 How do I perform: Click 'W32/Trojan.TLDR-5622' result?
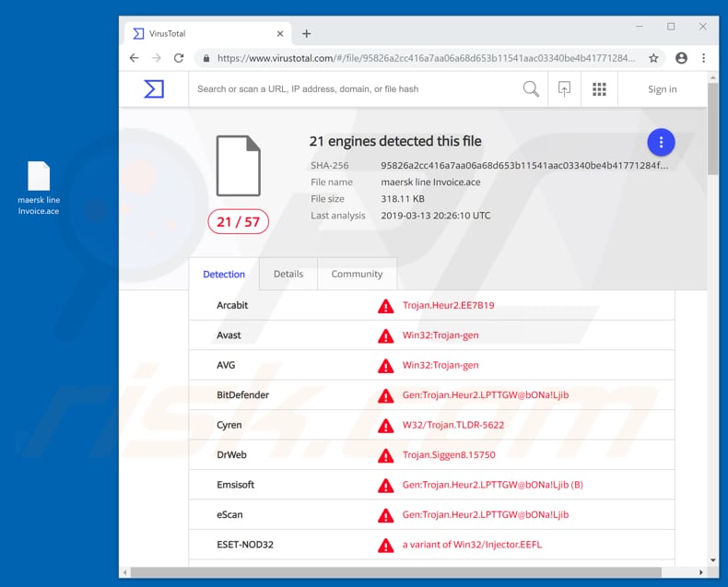pyautogui.click(x=453, y=425)
